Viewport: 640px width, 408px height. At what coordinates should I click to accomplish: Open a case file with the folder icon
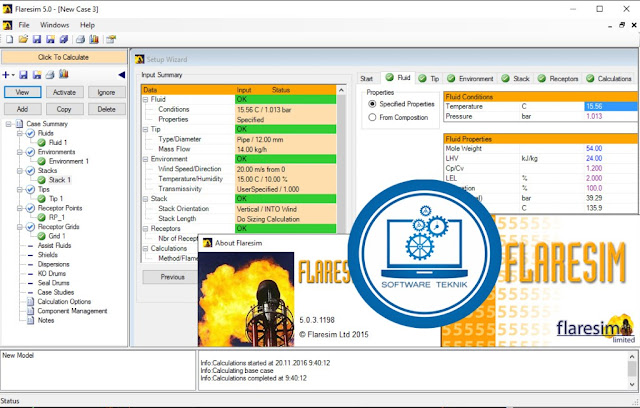coord(23,39)
